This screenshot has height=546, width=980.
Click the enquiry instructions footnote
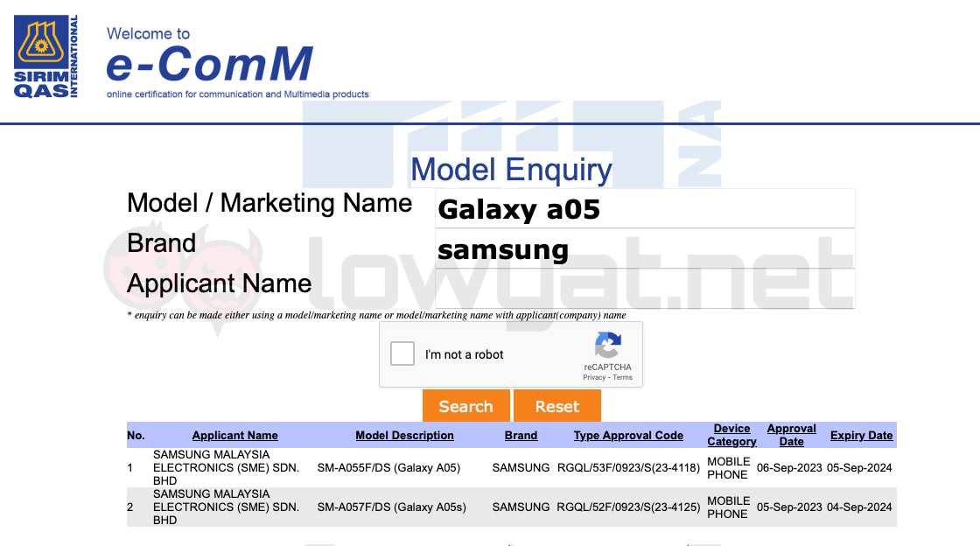(x=376, y=315)
